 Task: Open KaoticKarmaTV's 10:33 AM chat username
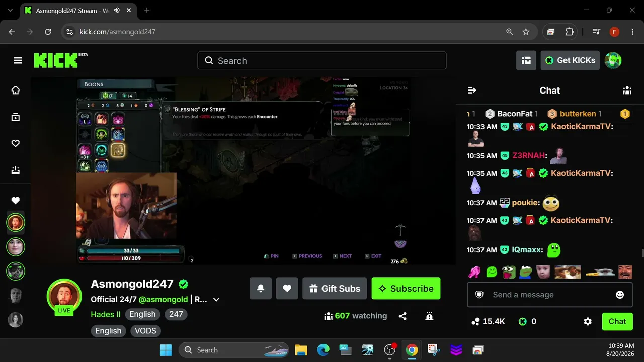(x=582, y=127)
